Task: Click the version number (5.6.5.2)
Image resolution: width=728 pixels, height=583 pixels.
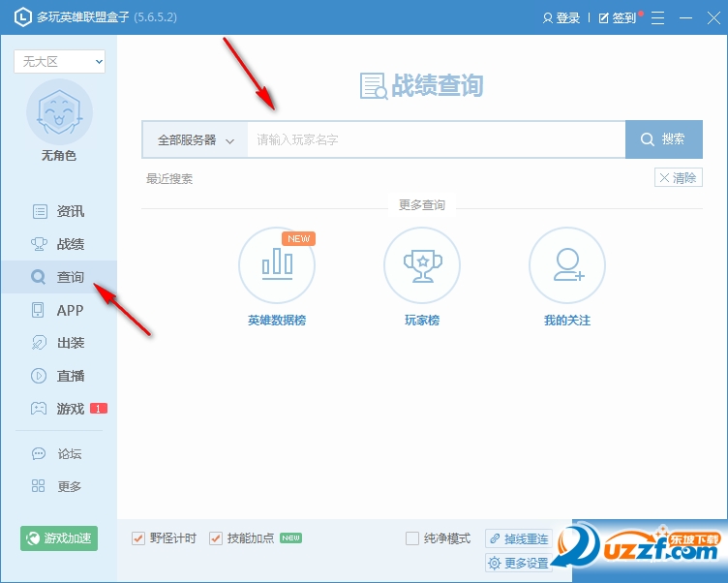Action: tap(156, 17)
